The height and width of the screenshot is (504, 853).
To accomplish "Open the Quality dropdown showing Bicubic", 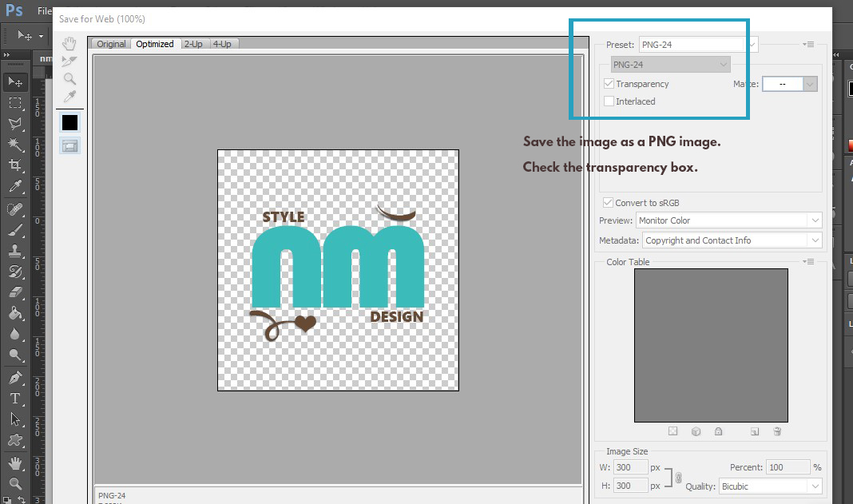I will tap(814, 486).
